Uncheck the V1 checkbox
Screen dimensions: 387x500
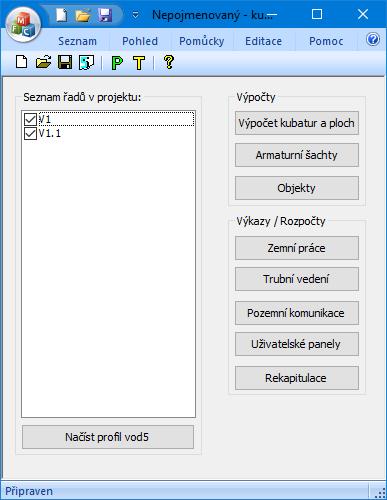coord(30,119)
